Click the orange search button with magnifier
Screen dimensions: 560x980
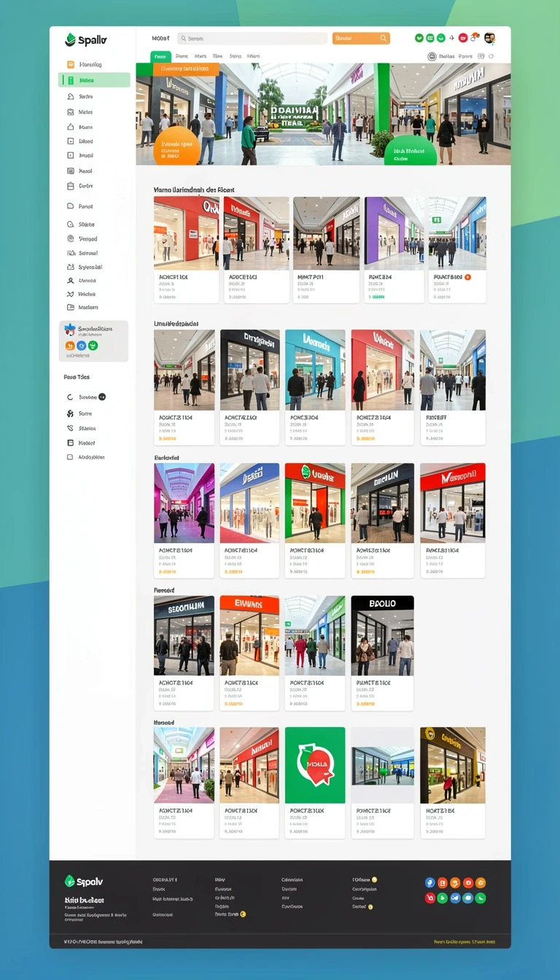click(x=361, y=39)
